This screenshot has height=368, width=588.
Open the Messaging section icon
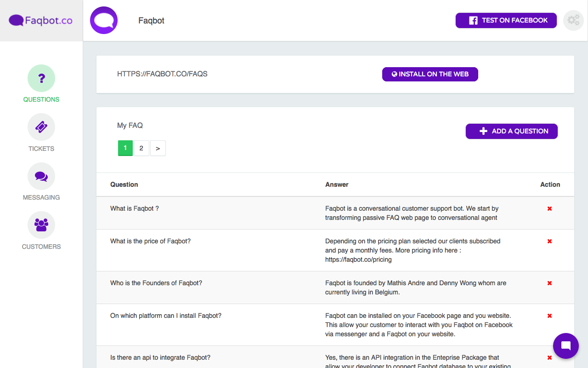(41, 176)
